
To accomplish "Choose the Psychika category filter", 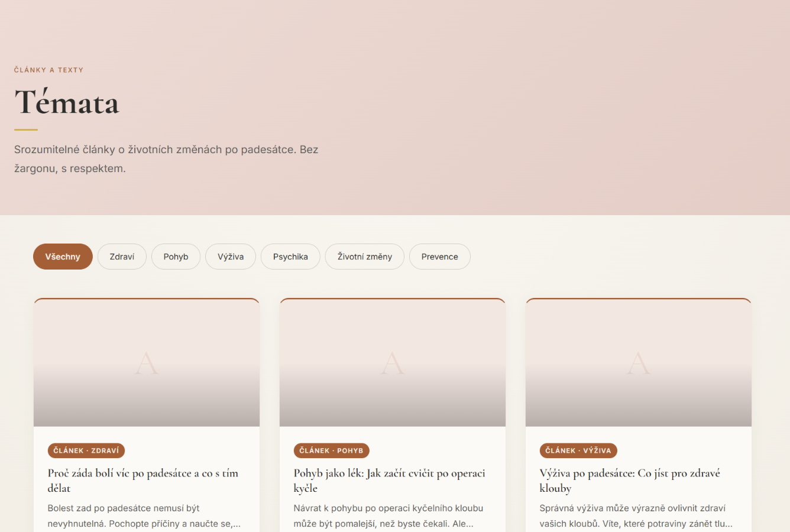I will [x=290, y=257].
